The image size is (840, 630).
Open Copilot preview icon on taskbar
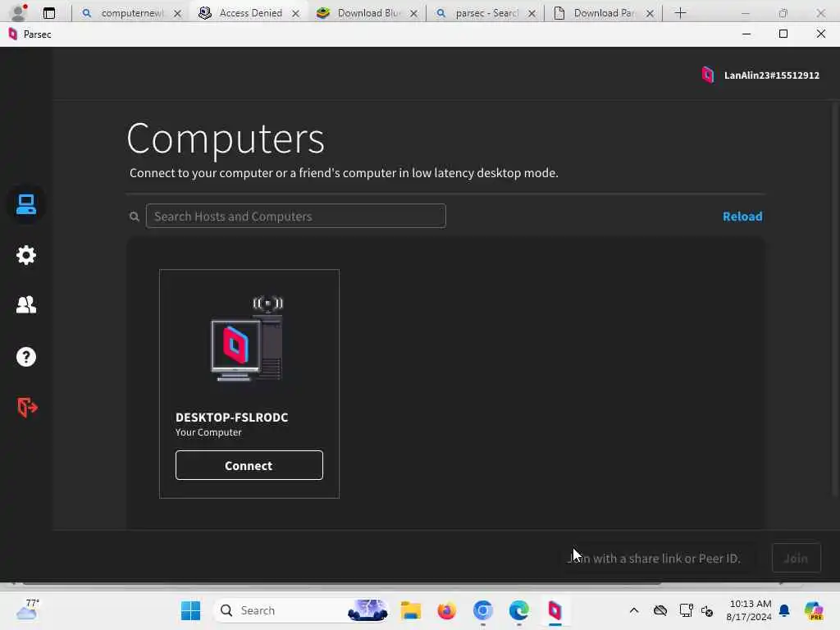pos(813,610)
